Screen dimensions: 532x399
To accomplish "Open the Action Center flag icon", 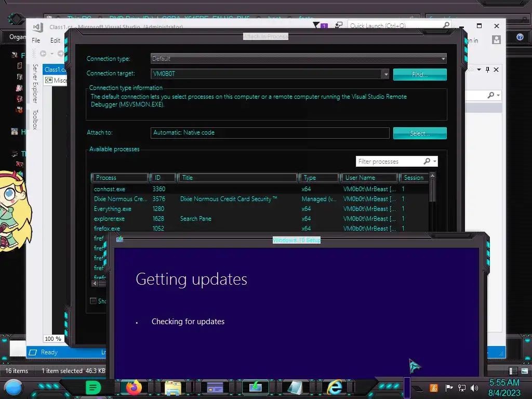I will pos(449,388).
